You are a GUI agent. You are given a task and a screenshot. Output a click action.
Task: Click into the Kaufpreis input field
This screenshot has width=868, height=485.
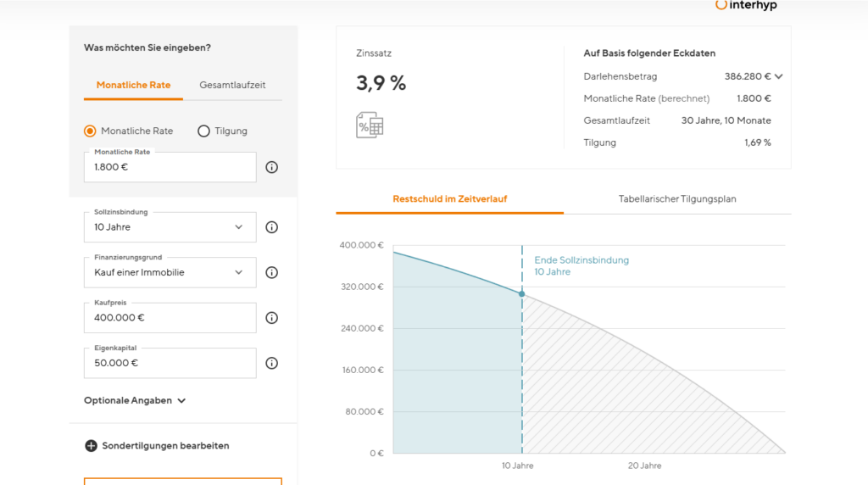(170, 318)
